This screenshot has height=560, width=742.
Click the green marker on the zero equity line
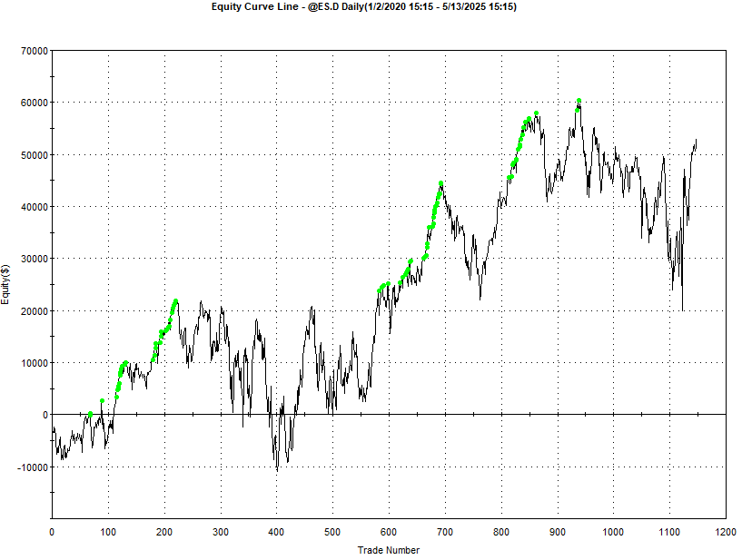coord(91,414)
